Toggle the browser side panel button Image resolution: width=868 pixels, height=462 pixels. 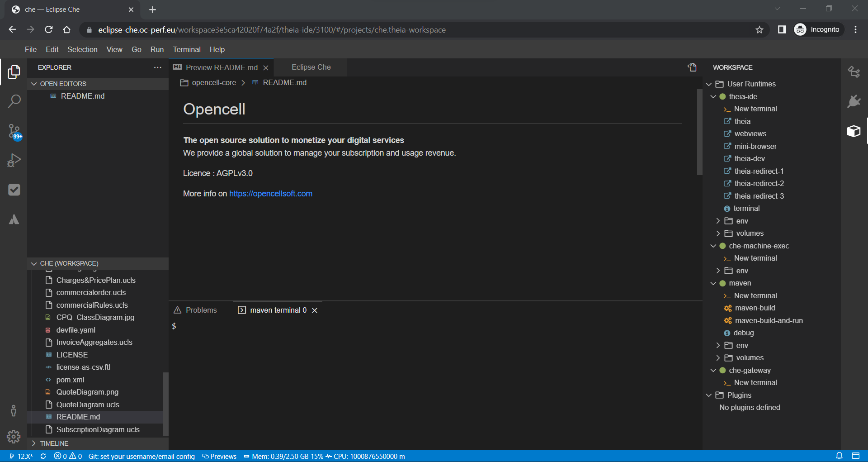[782, 29]
